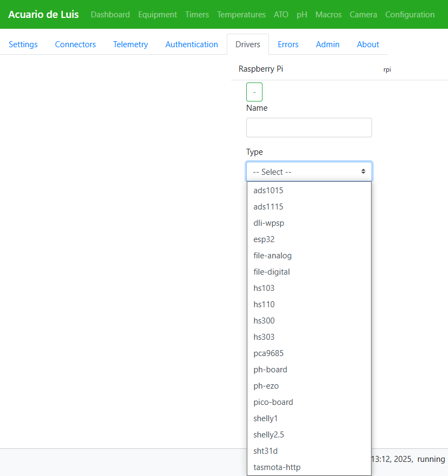Screen dimensions: 448x476
Task: Go to the Authentication tab
Action: (191, 45)
